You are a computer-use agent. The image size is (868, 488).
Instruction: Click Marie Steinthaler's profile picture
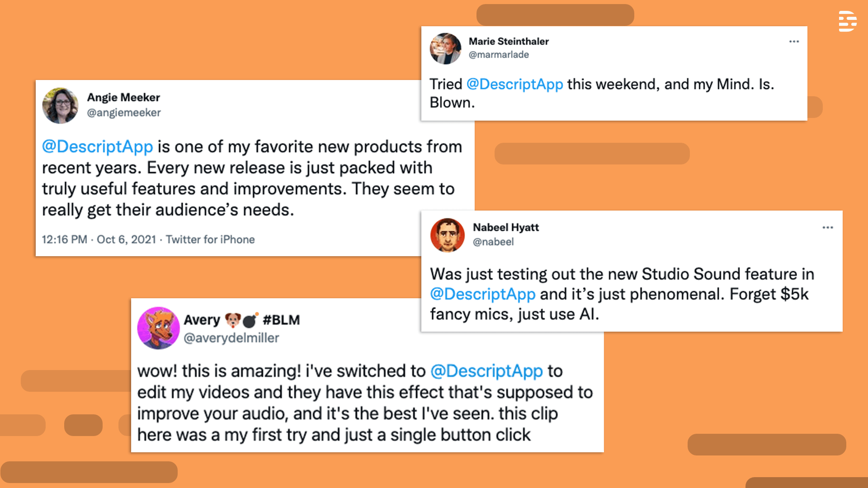(x=445, y=48)
